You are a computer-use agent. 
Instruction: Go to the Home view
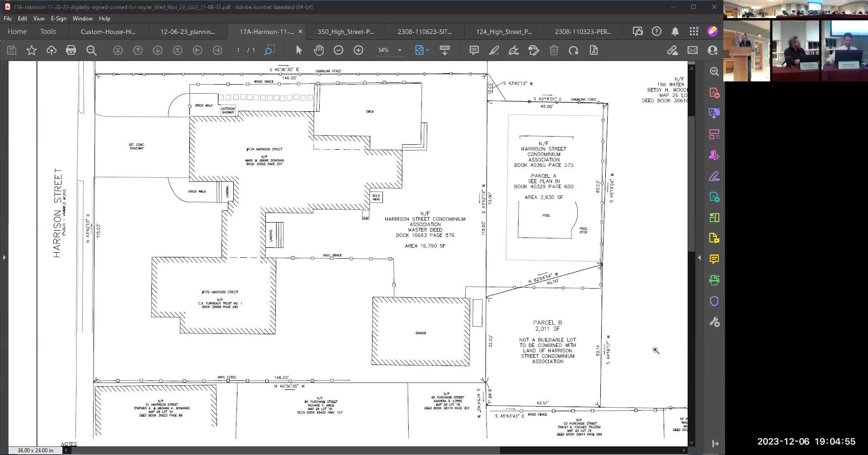17,32
